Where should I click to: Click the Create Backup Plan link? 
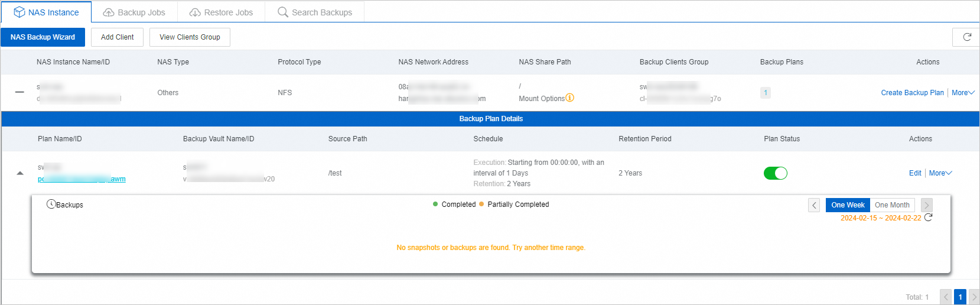point(912,93)
